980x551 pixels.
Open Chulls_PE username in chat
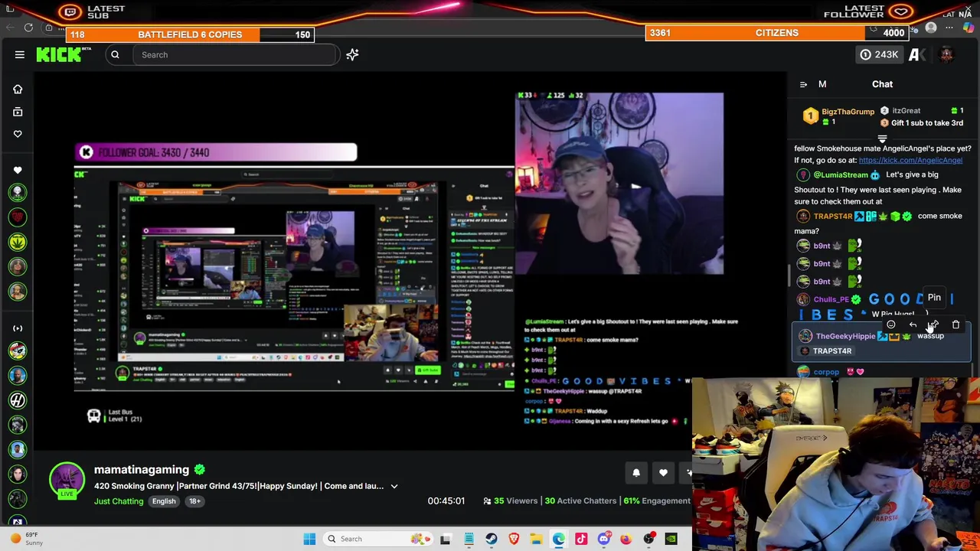tap(831, 299)
